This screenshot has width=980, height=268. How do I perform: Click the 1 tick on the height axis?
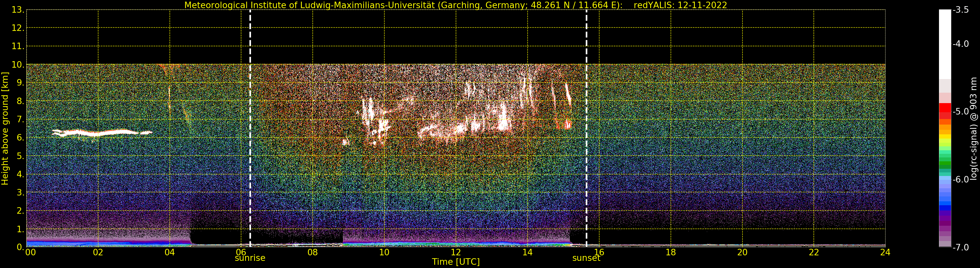[20, 229]
